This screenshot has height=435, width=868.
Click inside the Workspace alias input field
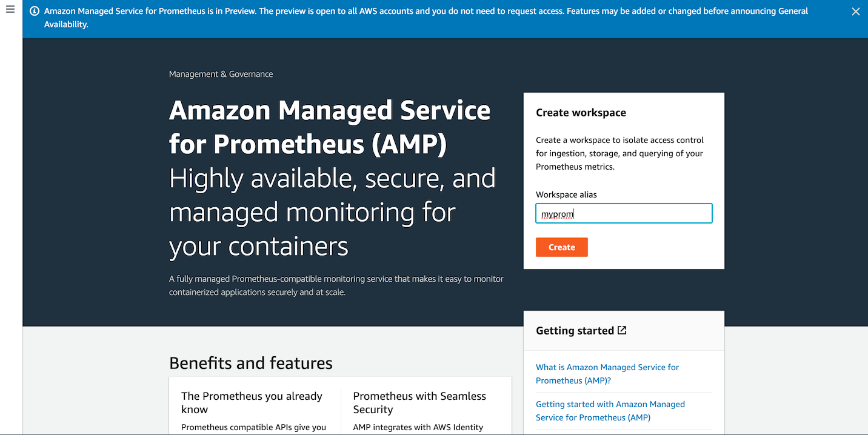(x=623, y=213)
